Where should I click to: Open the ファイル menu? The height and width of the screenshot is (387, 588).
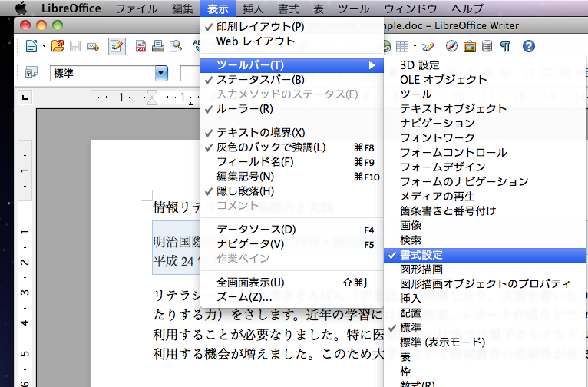(137, 8)
